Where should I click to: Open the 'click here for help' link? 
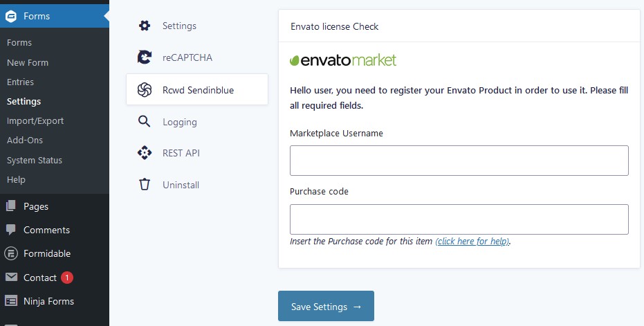click(x=472, y=242)
